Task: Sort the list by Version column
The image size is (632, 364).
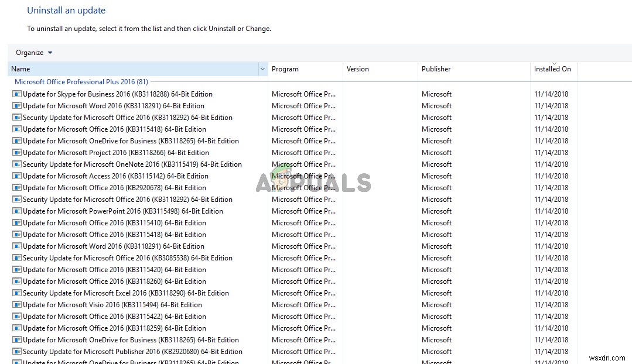Action: 380,69
